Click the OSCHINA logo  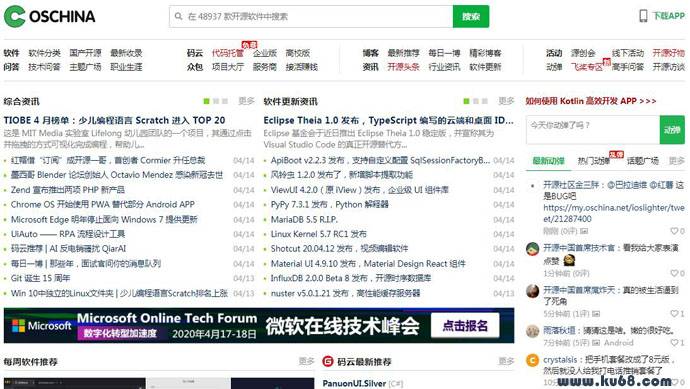pyautogui.click(x=49, y=17)
